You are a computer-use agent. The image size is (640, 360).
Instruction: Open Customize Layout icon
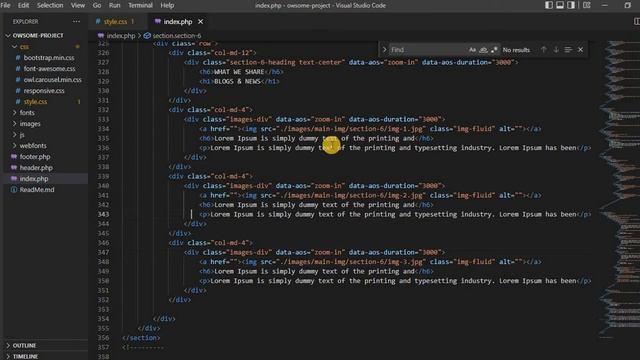pos(587,5)
